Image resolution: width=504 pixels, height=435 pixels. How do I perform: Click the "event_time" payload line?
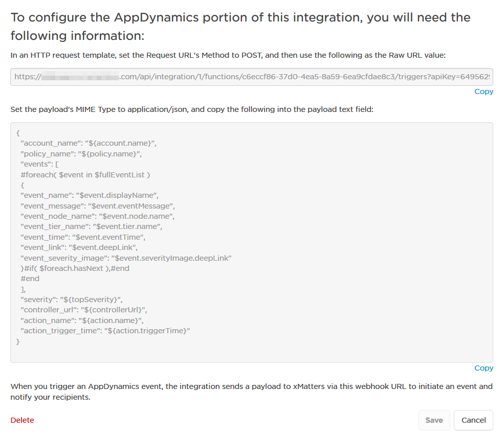pyautogui.click(x=83, y=237)
